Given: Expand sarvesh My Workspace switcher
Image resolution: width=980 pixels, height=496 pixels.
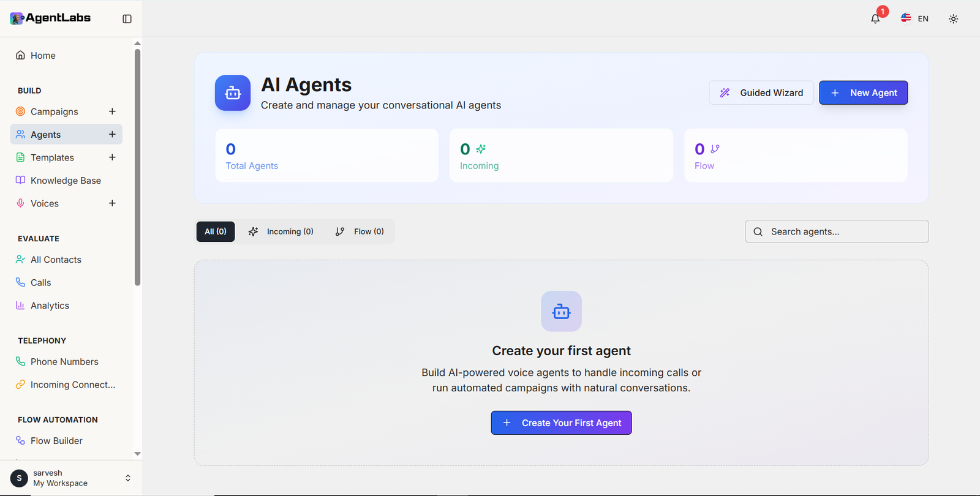Looking at the screenshot, I should pos(71,478).
